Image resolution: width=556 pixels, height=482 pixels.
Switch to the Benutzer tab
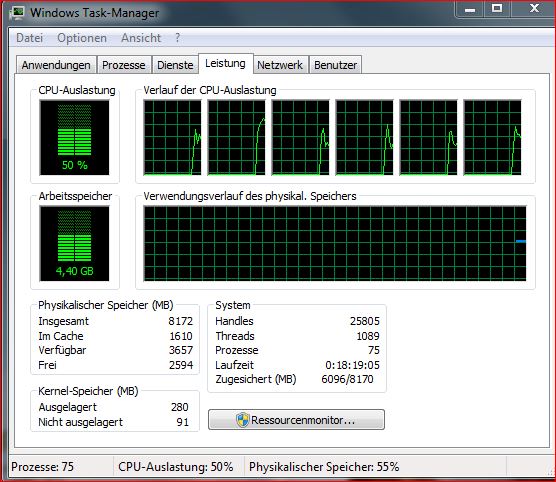click(335, 65)
